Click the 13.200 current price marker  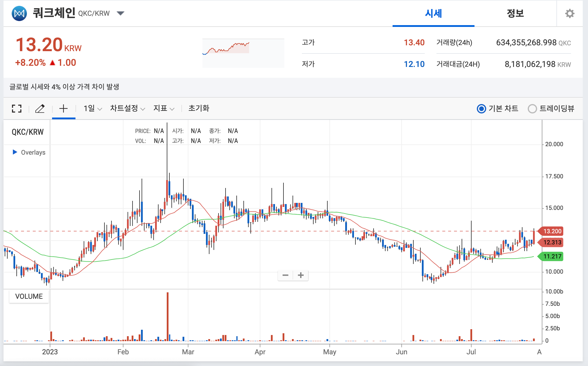tap(552, 231)
